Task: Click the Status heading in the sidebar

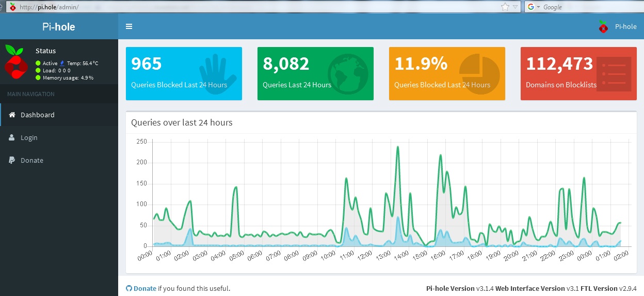Action: point(45,51)
